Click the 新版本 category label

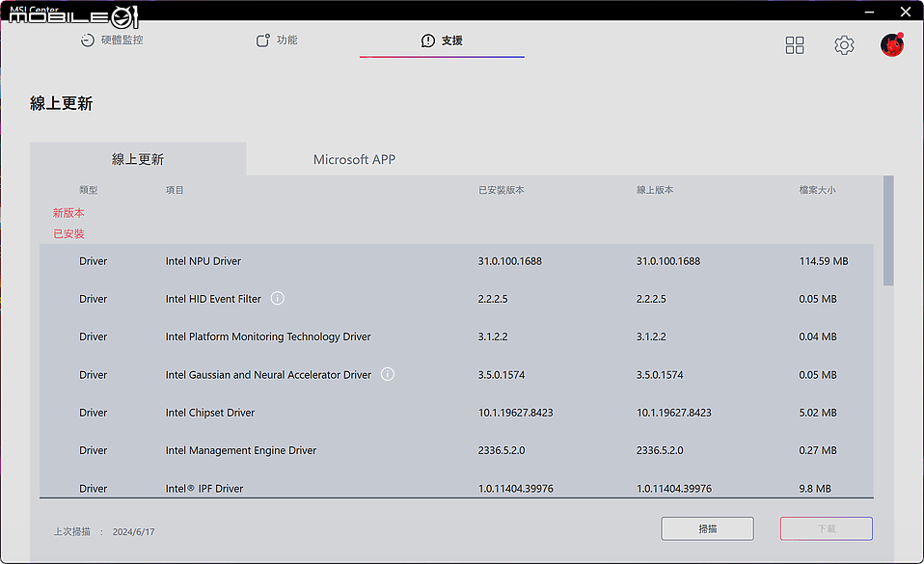[x=68, y=213]
